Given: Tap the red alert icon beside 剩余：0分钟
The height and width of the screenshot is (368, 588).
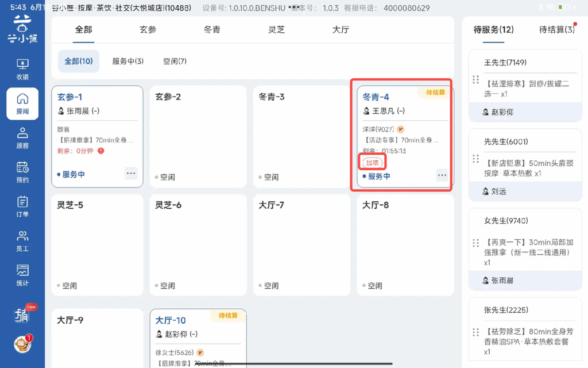Looking at the screenshot, I should click(x=101, y=151).
